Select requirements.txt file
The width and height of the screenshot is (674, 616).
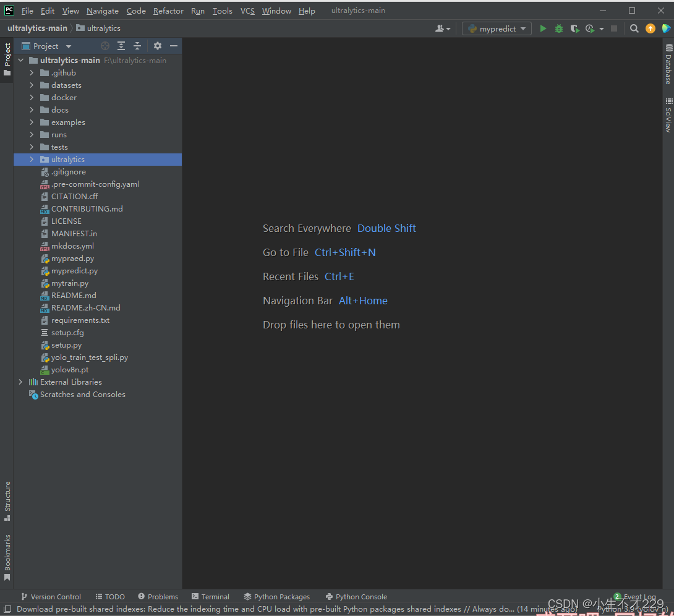point(80,321)
